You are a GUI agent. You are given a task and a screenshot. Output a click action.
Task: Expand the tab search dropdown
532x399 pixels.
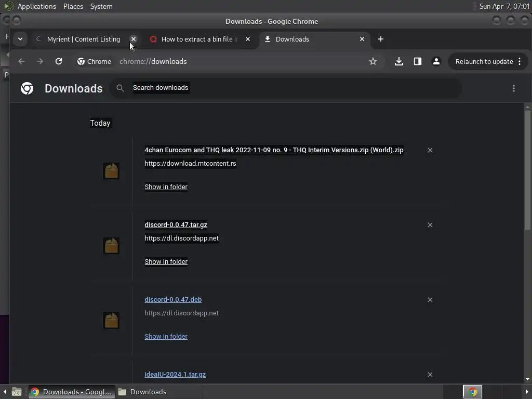point(20,39)
